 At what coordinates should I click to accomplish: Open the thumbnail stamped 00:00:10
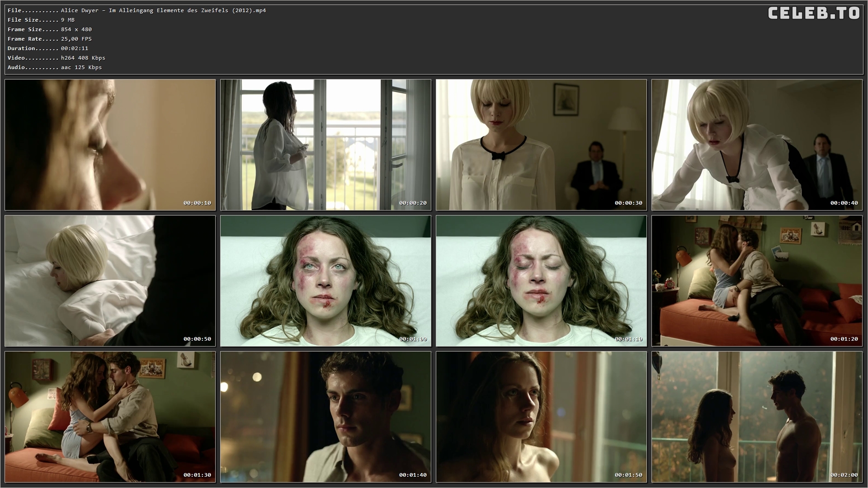click(x=110, y=145)
